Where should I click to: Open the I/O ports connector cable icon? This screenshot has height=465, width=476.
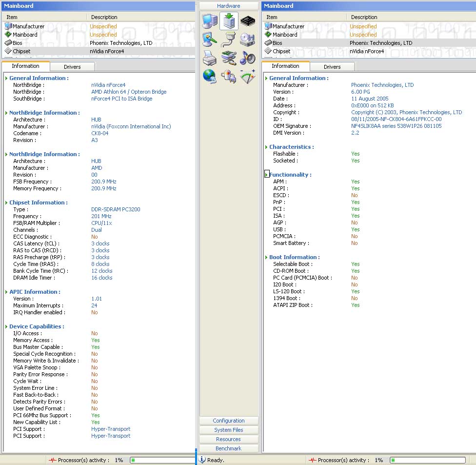point(229,40)
